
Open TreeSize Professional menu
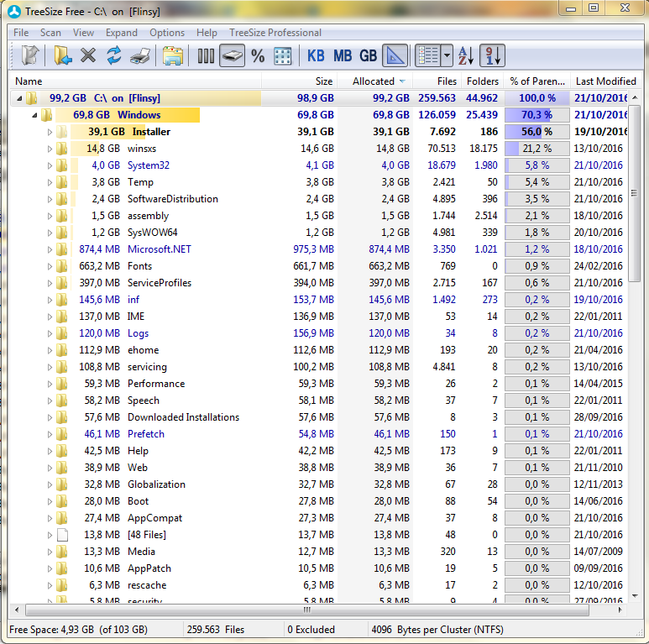(x=275, y=33)
